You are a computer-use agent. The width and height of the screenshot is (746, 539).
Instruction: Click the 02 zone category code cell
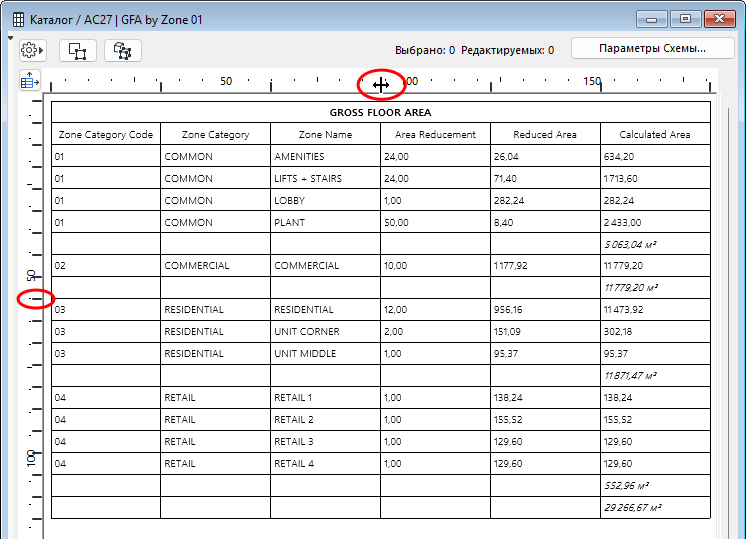point(106,265)
